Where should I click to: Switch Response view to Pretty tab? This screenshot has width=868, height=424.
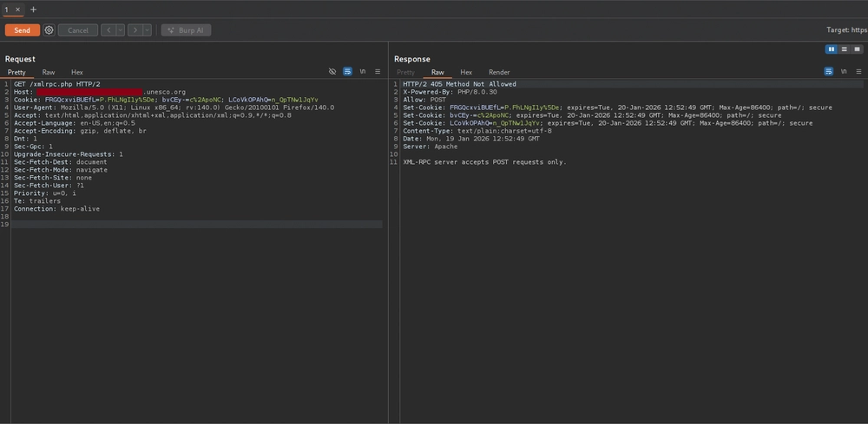[x=405, y=73]
